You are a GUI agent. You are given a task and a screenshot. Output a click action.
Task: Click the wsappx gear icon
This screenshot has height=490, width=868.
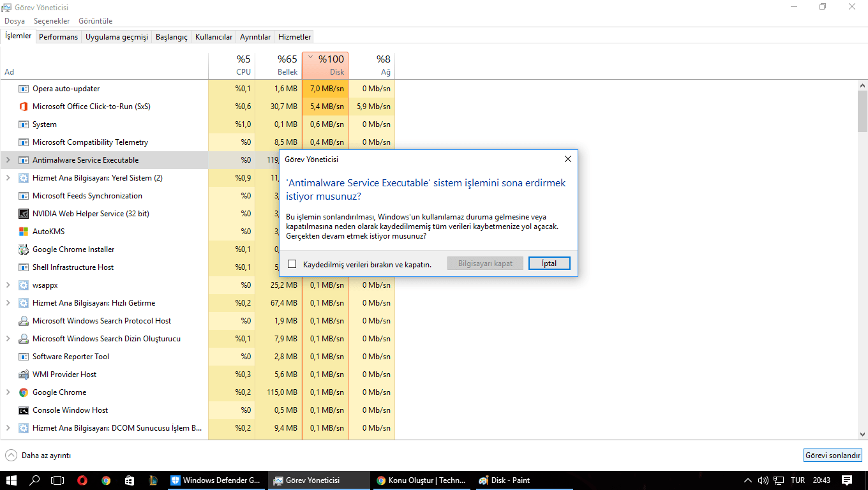[24, 285]
